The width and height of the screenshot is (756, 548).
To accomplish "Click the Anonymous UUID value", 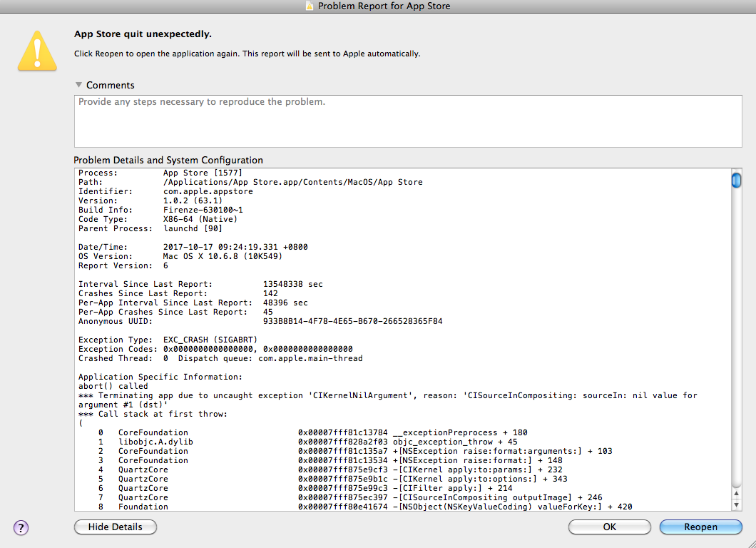I will point(352,321).
